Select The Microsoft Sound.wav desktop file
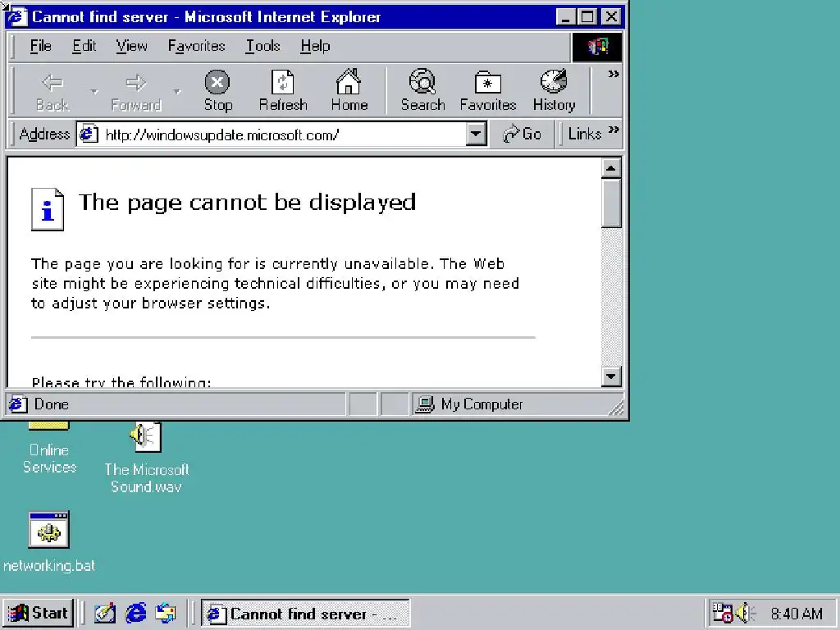840x630 pixels. tap(146, 458)
